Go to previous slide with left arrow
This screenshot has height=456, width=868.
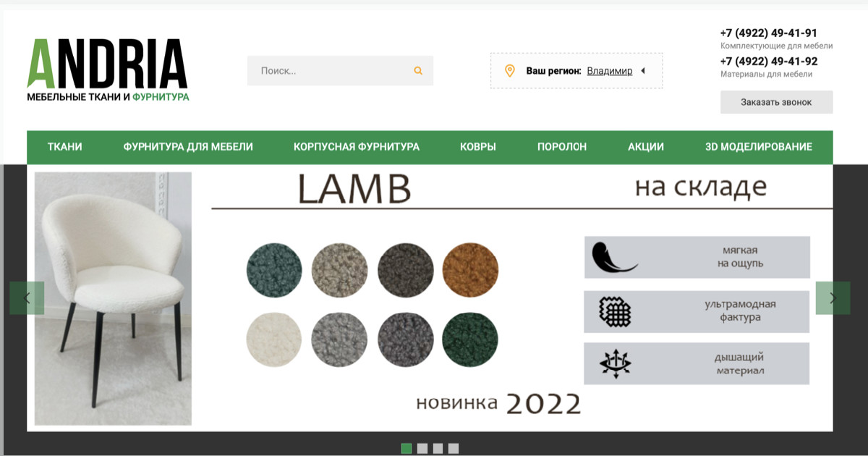click(x=27, y=297)
